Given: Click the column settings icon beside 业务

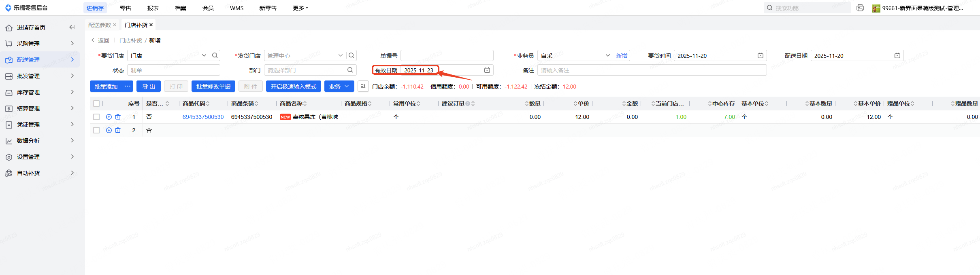Looking at the screenshot, I should point(363,86).
